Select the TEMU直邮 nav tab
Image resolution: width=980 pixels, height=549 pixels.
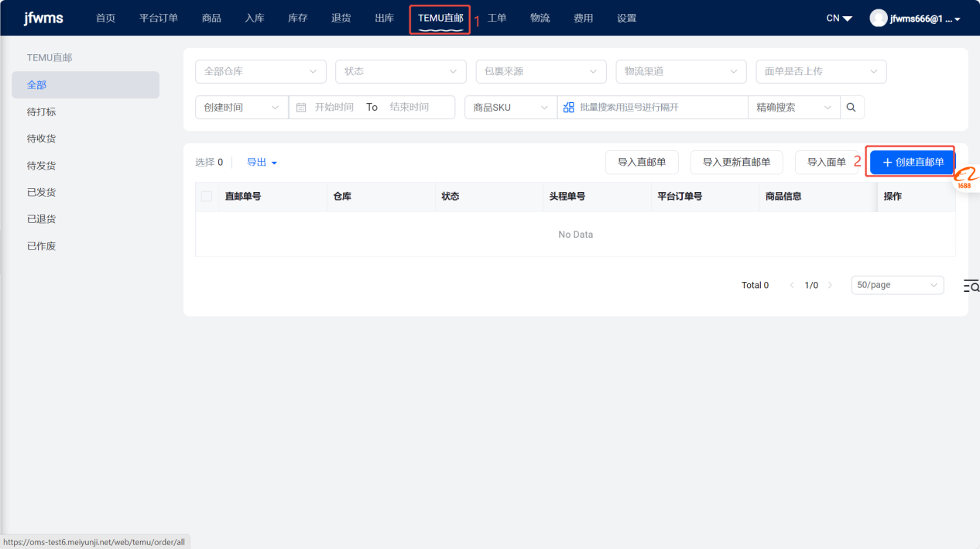click(x=440, y=18)
